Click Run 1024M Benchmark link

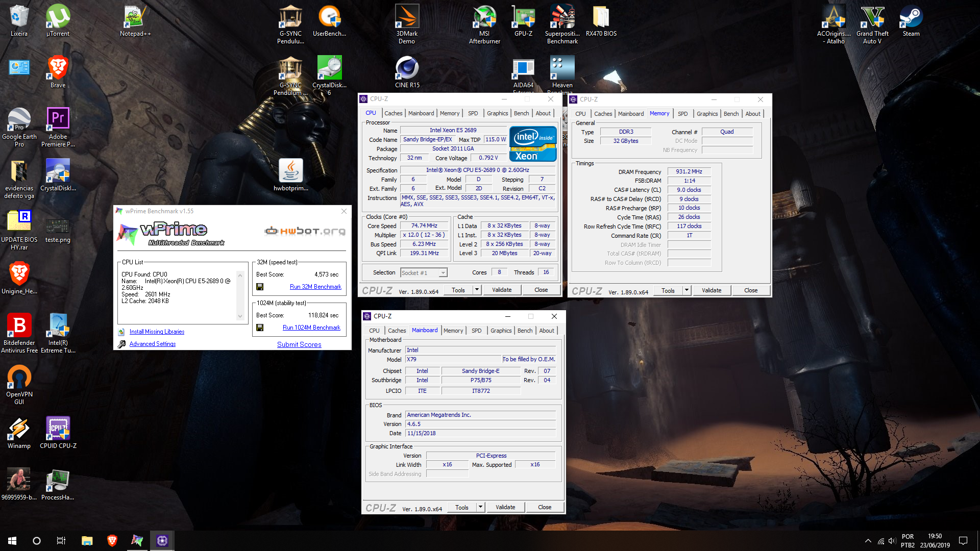point(311,328)
